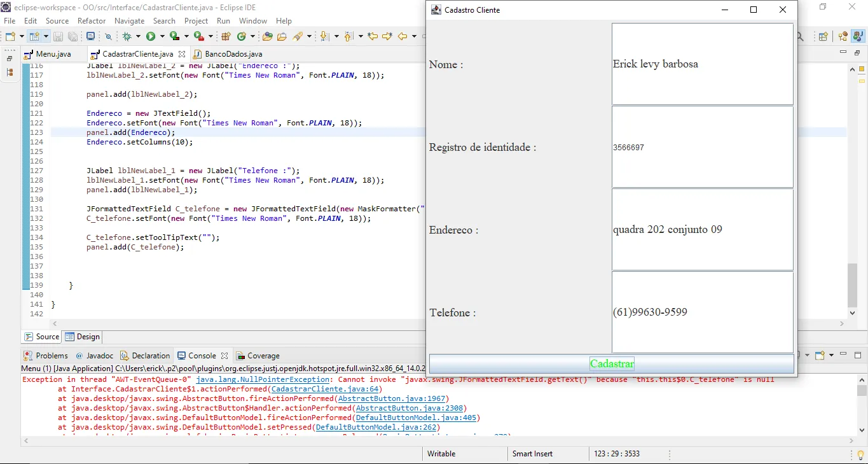Open the CadastrarCliente.java:64 stack trace link
This screenshot has width=868, height=464.
coord(325,389)
